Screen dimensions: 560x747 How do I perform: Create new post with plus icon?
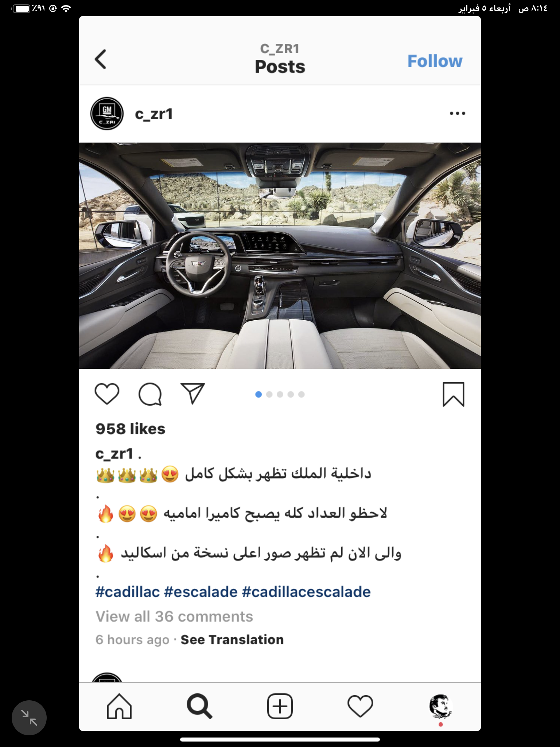point(280,706)
